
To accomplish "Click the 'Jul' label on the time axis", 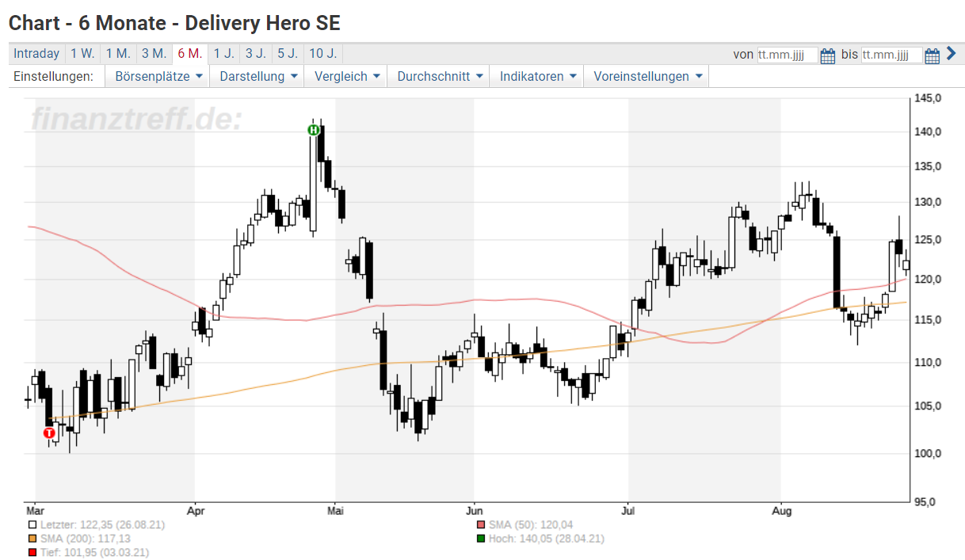I will coord(627,512).
